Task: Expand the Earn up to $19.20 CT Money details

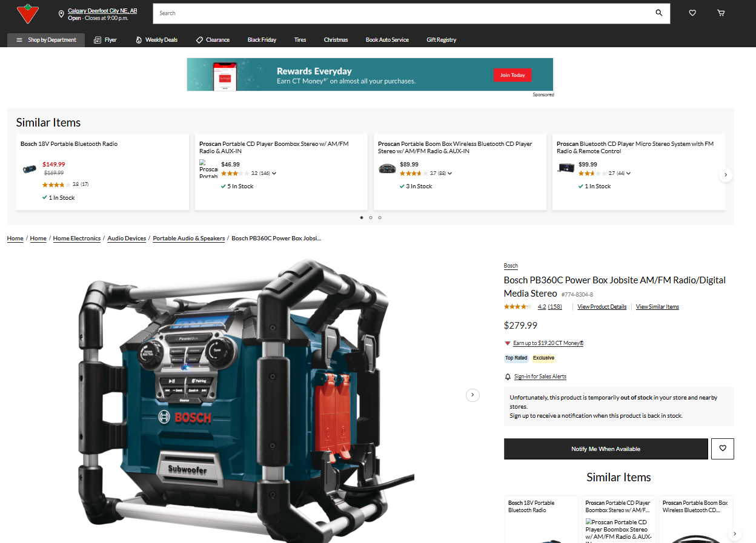Action: (x=507, y=343)
